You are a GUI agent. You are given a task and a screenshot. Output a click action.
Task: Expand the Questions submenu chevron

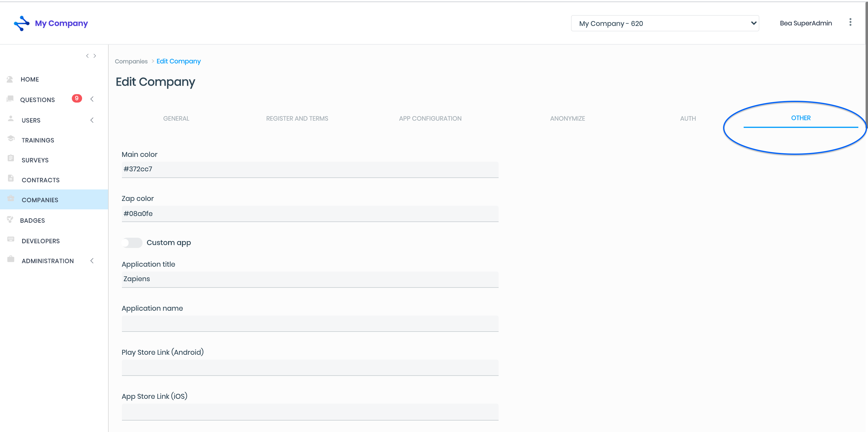tap(92, 99)
